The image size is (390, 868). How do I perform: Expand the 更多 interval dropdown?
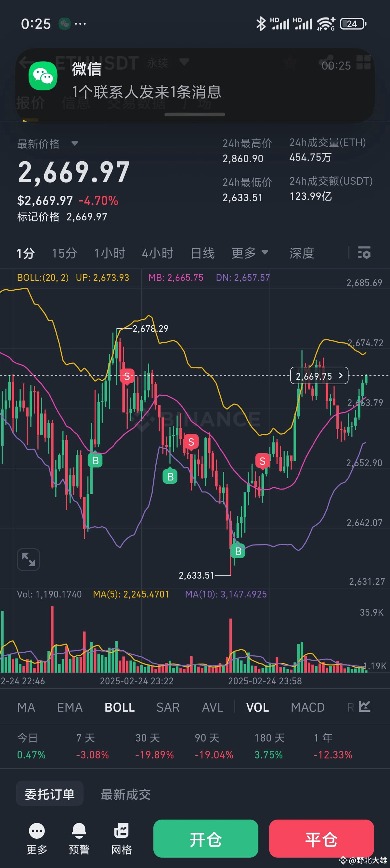click(x=250, y=253)
